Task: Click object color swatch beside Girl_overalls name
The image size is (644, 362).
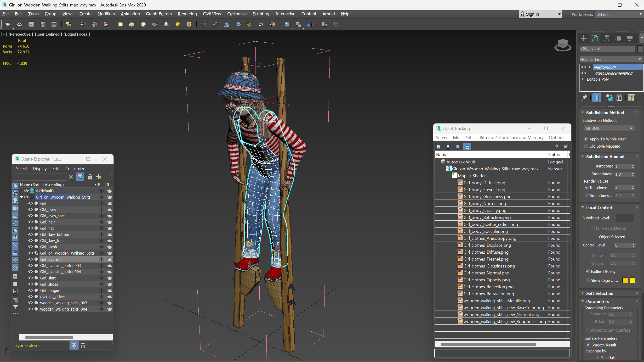Action: tap(640, 49)
